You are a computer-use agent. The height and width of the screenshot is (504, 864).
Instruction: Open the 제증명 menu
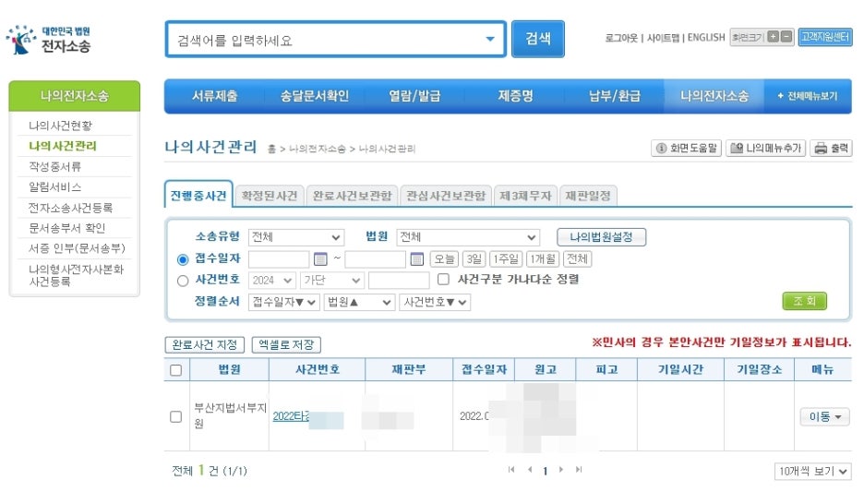point(515,96)
